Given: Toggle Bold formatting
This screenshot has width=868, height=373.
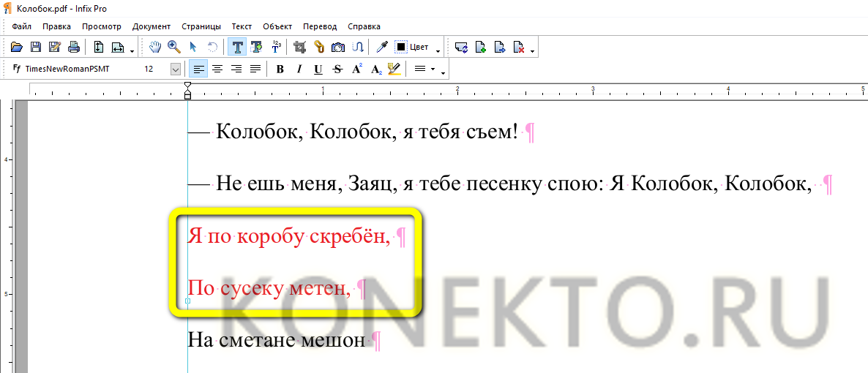Looking at the screenshot, I should (x=280, y=69).
